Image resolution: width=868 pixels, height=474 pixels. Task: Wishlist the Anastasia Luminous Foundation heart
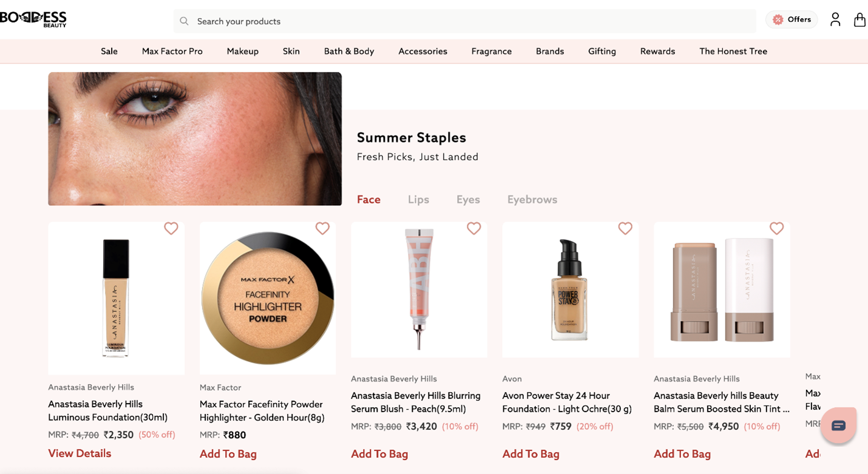click(171, 228)
